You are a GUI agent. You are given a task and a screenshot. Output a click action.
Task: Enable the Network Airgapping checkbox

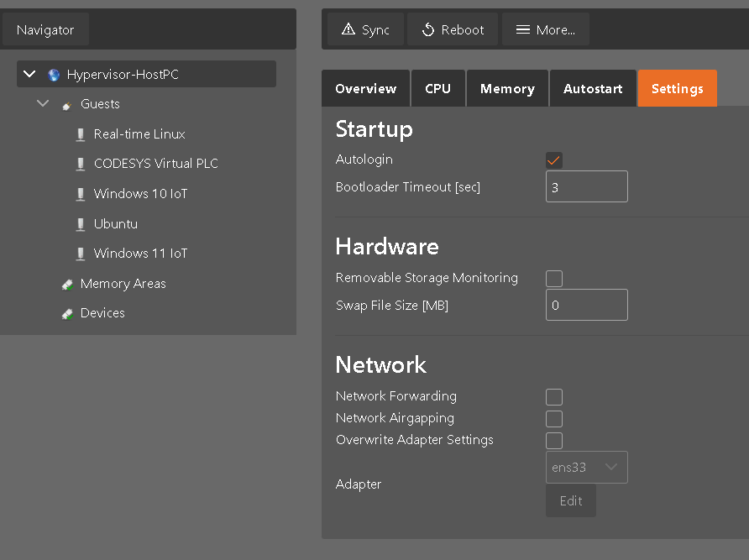553,418
